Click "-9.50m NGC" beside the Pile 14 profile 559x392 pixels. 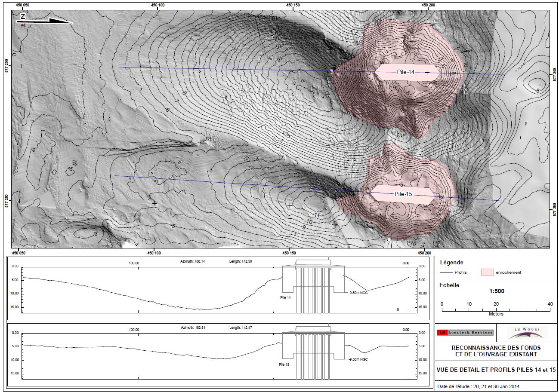[x=358, y=292]
